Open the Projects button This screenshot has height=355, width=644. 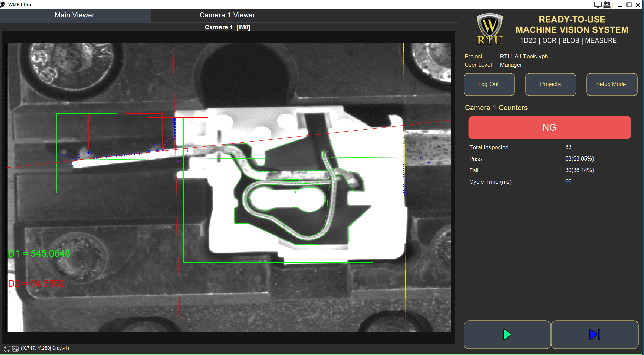click(x=550, y=84)
